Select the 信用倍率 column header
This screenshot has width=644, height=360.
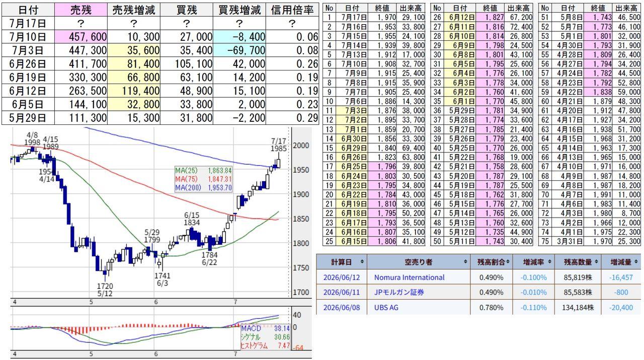tap(293, 10)
